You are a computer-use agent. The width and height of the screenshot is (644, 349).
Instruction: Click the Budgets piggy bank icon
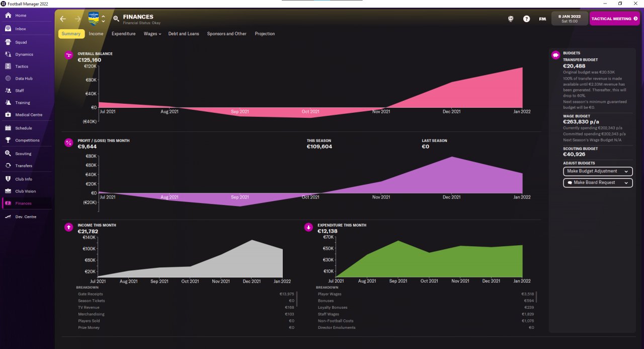(556, 55)
